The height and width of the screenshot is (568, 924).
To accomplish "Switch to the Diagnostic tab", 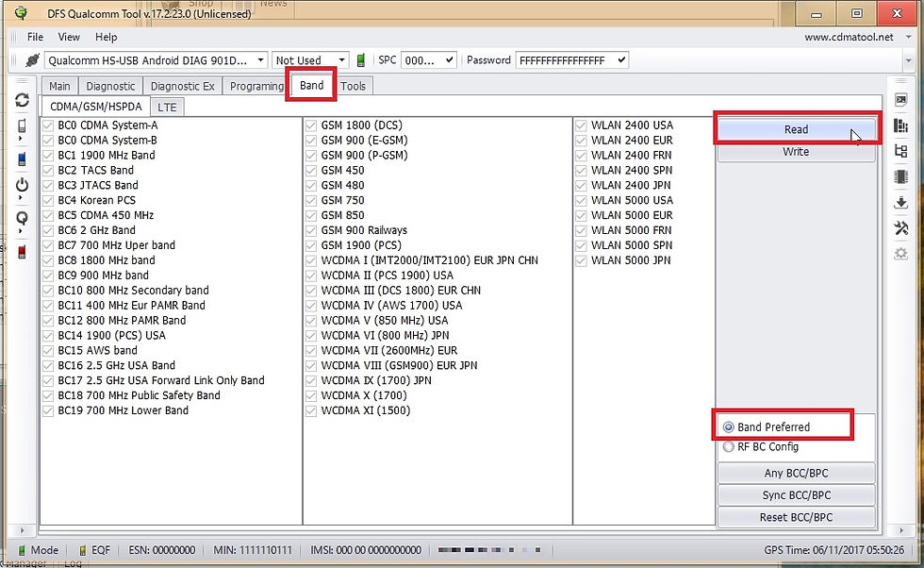I will click(x=111, y=86).
